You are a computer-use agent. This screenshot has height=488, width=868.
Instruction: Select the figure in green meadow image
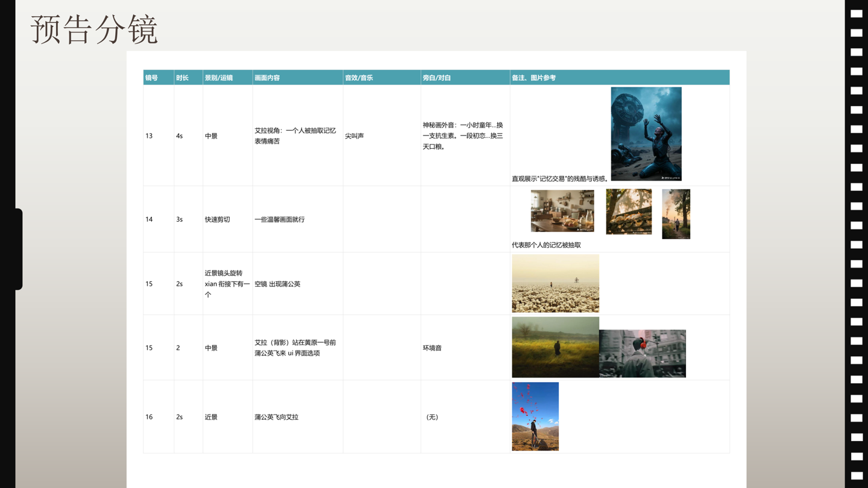click(555, 347)
